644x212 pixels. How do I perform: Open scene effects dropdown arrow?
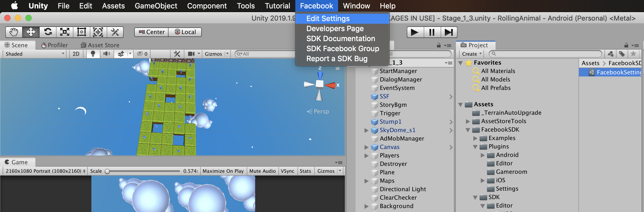(x=130, y=54)
